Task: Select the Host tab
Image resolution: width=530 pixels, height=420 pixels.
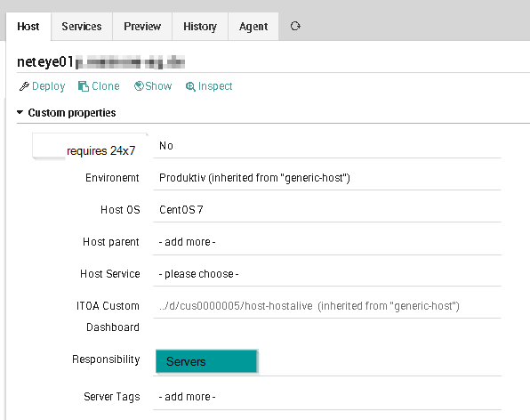Action: pos(28,27)
